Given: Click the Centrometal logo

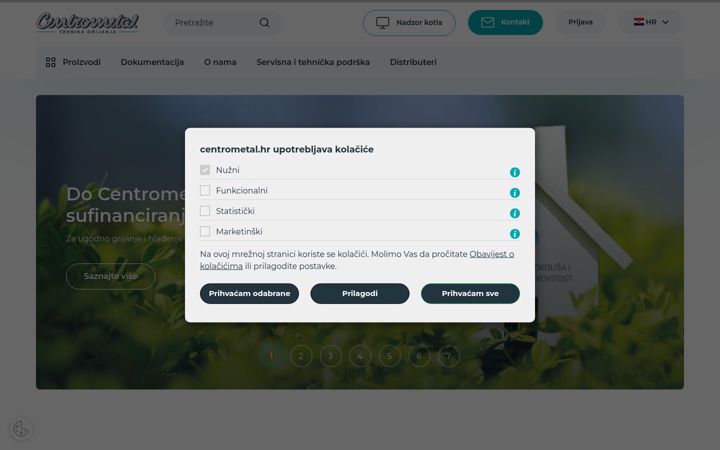Looking at the screenshot, I should click(x=87, y=23).
